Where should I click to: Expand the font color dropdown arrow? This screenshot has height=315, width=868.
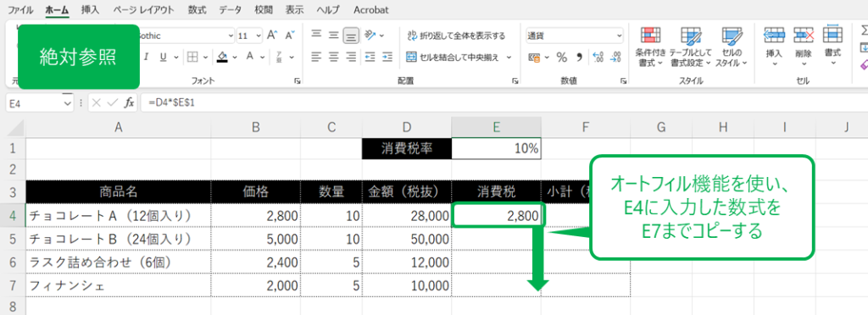[263, 57]
